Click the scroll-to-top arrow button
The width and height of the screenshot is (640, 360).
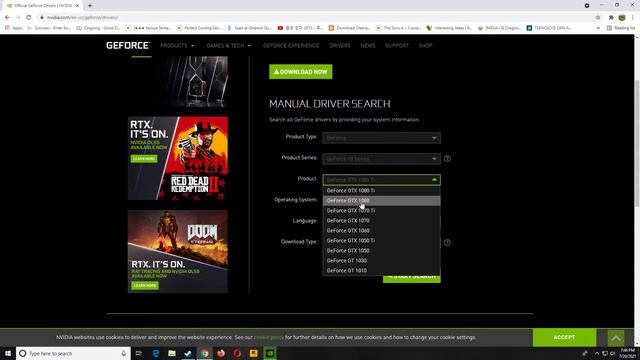pyautogui.click(x=616, y=338)
